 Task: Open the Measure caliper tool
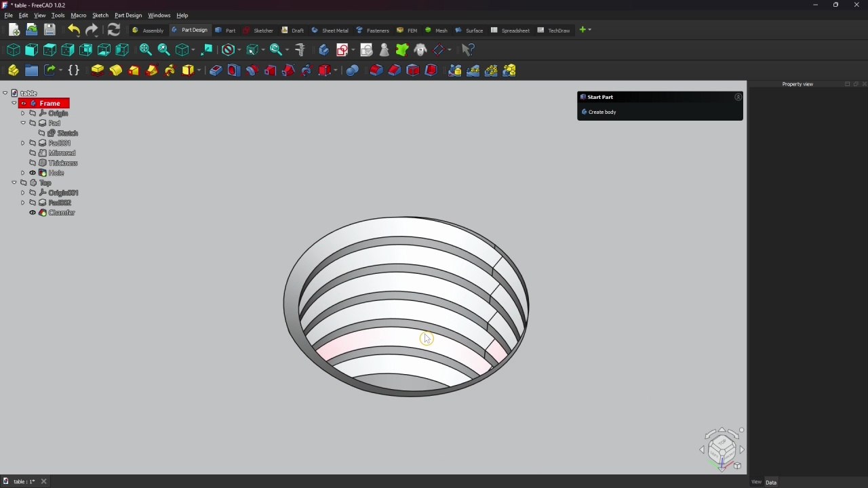coord(300,49)
